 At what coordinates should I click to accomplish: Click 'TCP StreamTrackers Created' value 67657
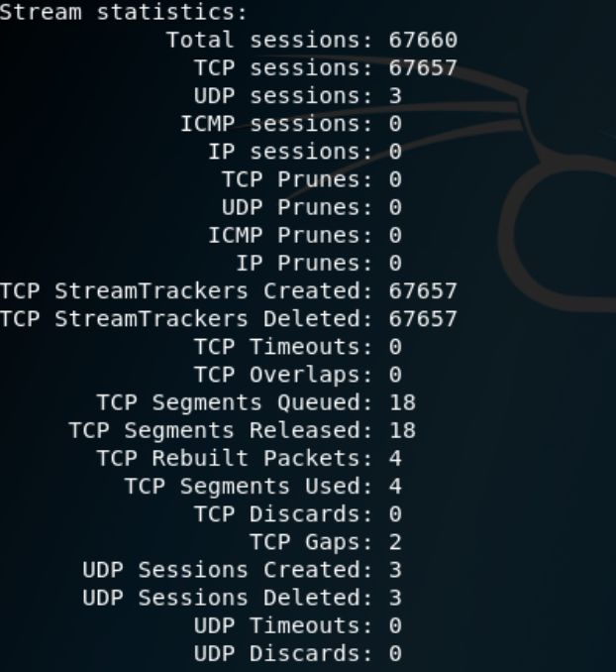423,291
